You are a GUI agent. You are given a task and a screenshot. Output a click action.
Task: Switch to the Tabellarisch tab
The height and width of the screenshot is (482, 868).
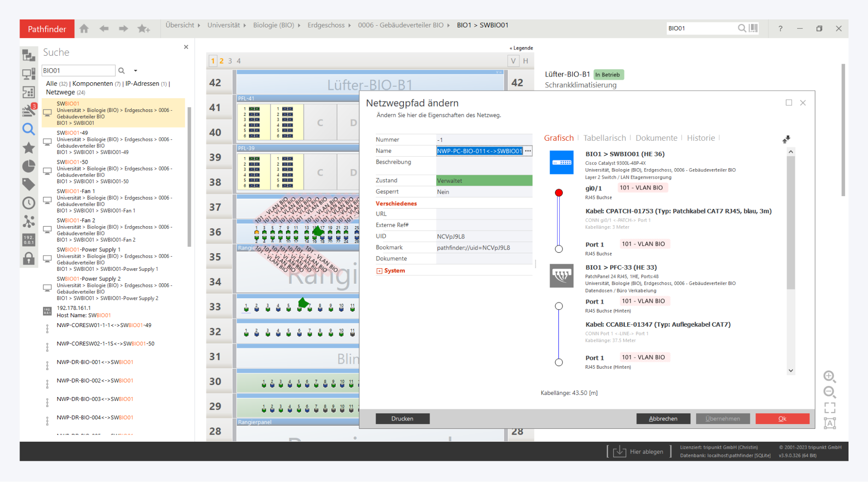pos(604,138)
